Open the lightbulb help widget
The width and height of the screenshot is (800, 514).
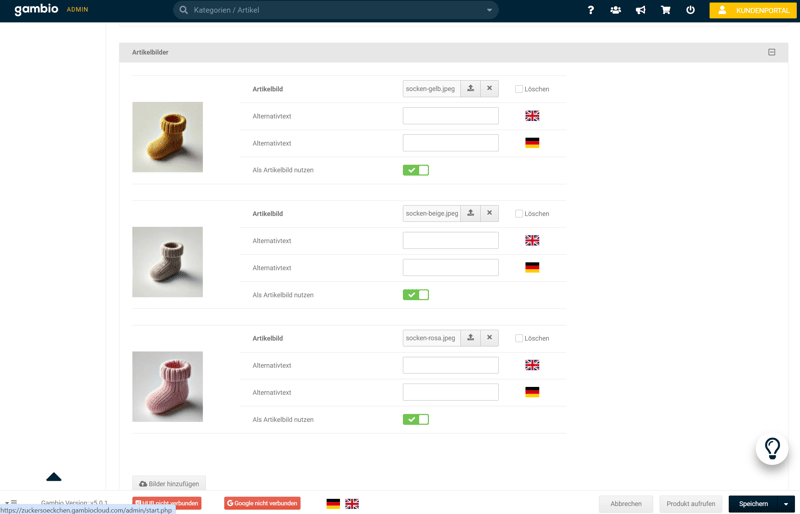(x=772, y=449)
